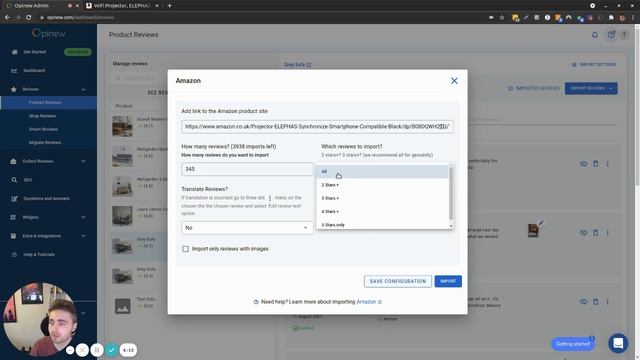Open the user avatar T in header
The width and height of the screenshot is (640, 360).
point(624,35)
